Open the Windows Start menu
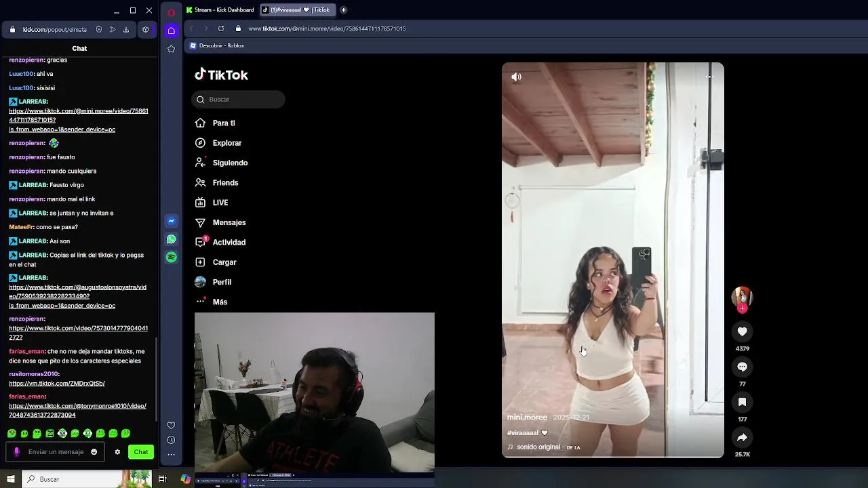Screen dimensions: 868x488 pyautogui.click(x=10, y=479)
